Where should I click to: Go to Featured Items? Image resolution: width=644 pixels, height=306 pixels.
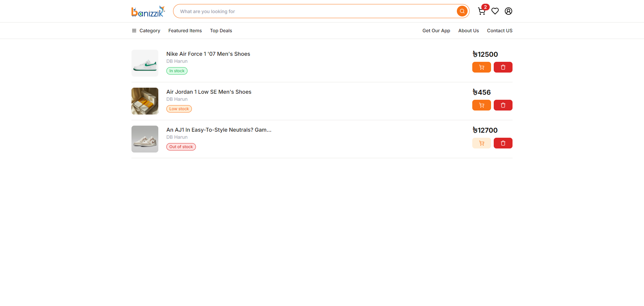click(185, 31)
